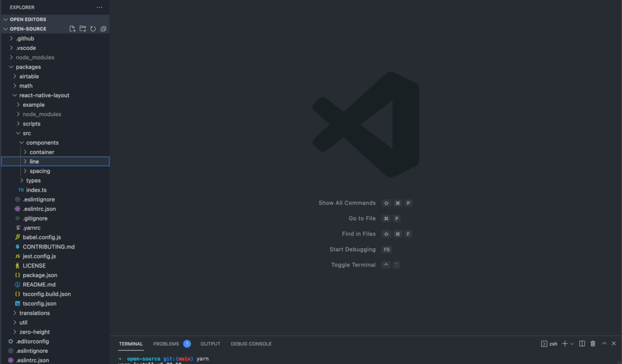Click Start Debugging shortcut hint
This screenshot has width=622, height=364.
[352, 249]
